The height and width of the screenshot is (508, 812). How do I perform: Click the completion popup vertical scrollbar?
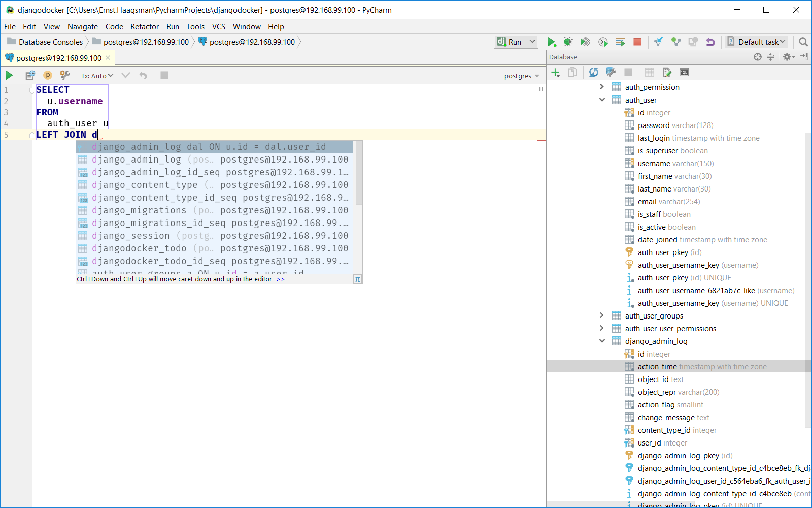click(359, 173)
